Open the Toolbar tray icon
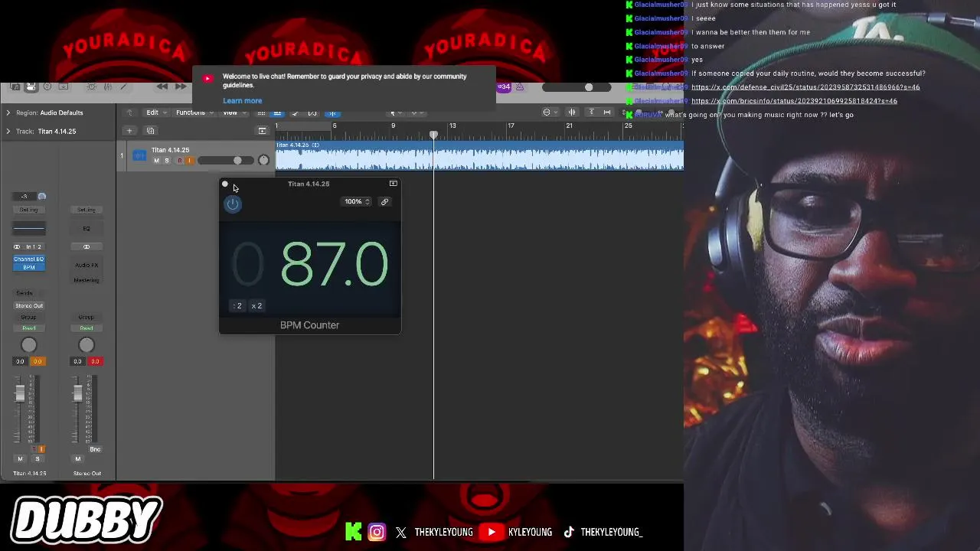 tap(64, 86)
